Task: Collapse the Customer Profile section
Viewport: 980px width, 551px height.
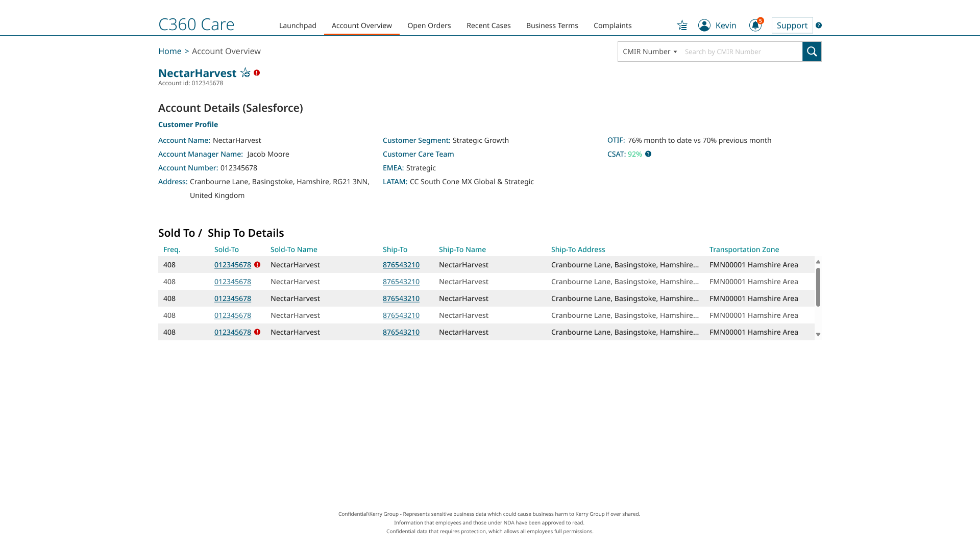Action: click(x=188, y=124)
